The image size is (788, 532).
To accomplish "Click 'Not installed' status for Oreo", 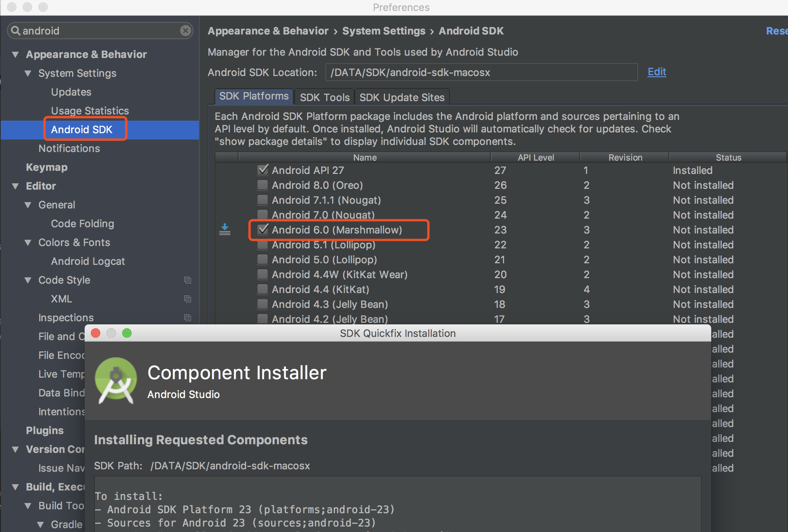I will [x=703, y=185].
